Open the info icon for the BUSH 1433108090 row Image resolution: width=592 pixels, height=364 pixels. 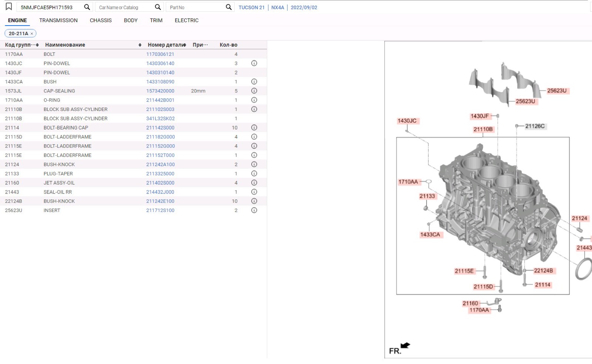coord(254,81)
